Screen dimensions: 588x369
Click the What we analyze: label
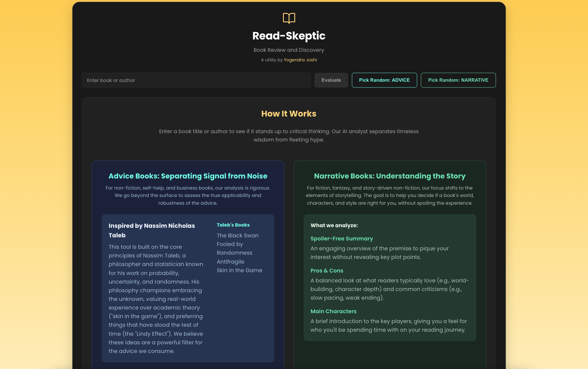point(334,225)
